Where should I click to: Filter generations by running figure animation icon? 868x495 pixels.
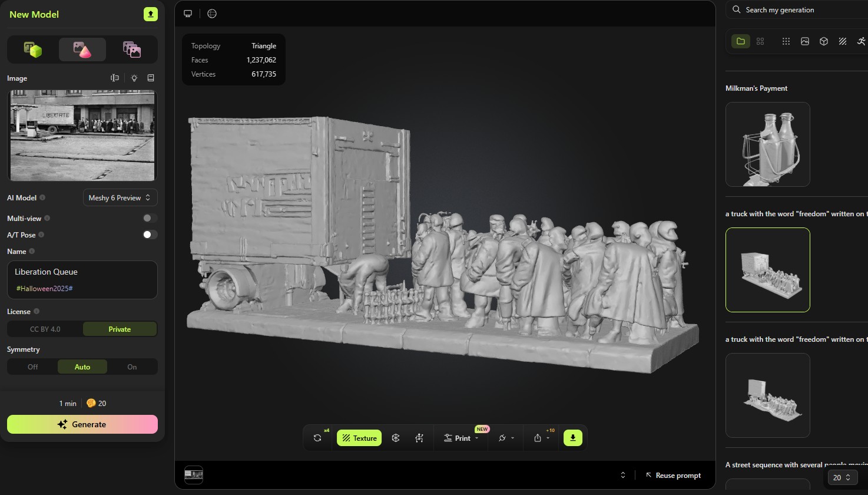861,41
